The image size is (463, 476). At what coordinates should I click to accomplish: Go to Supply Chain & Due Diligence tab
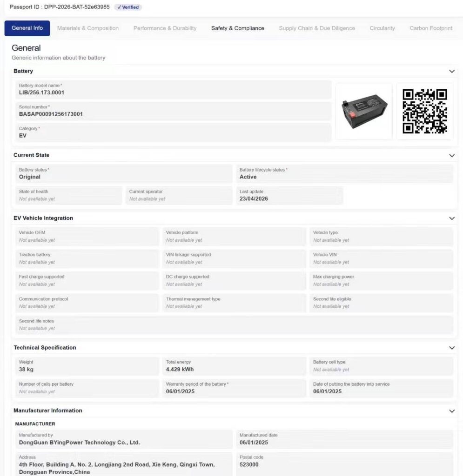click(317, 28)
